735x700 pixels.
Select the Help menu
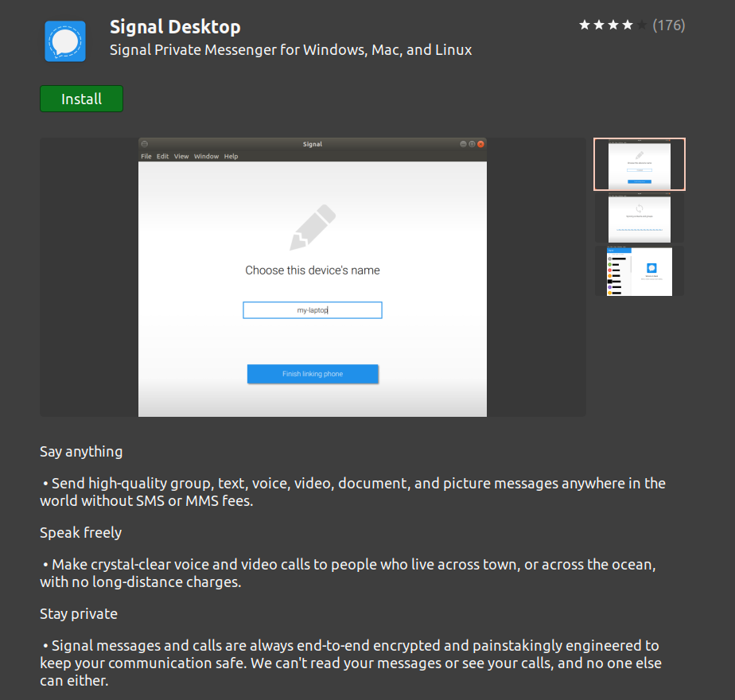click(x=231, y=157)
